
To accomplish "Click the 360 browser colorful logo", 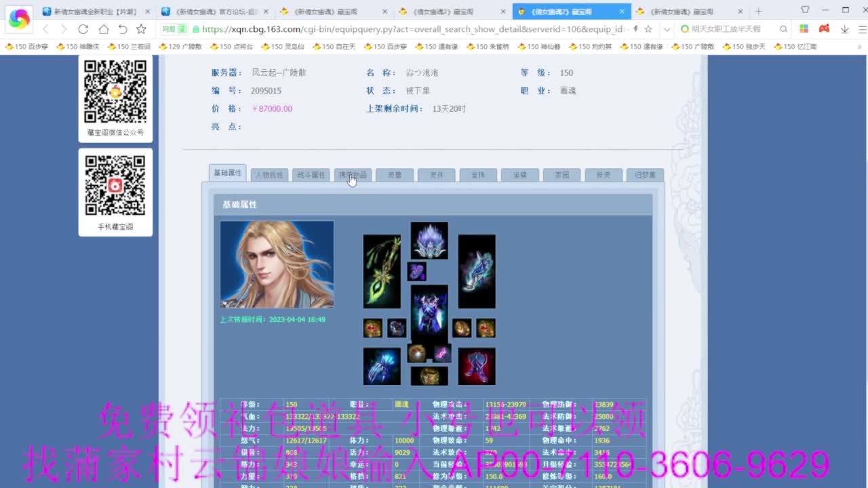I will 19,19.
